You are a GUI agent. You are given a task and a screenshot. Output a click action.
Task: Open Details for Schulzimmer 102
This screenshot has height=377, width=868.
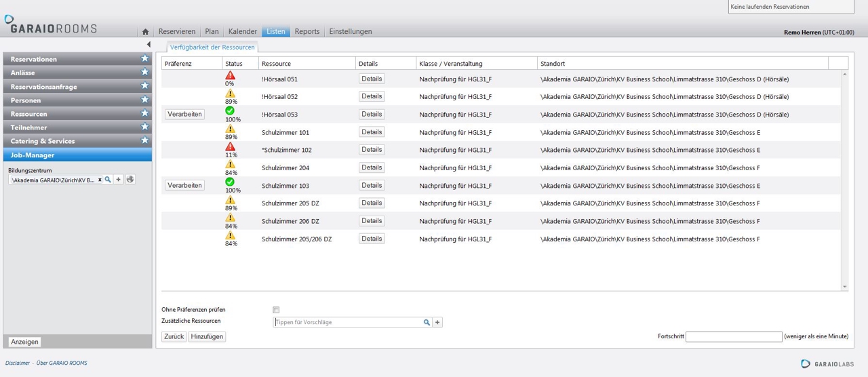point(372,150)
